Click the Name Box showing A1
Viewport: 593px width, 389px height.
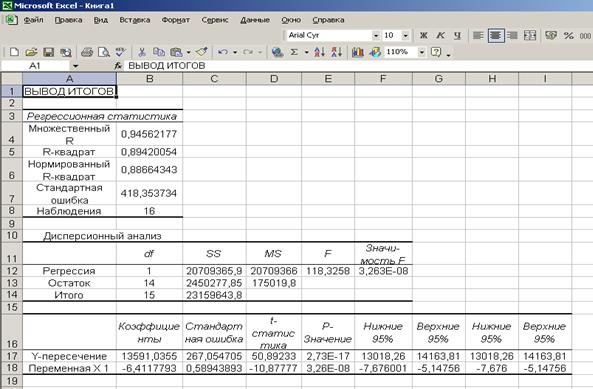pyautogui.click(x=35, y=66)
